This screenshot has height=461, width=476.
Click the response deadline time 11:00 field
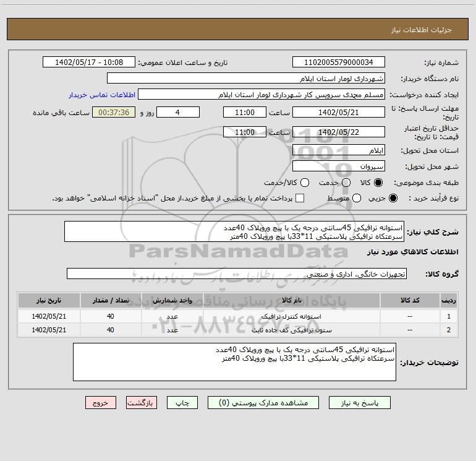point(245,112)
